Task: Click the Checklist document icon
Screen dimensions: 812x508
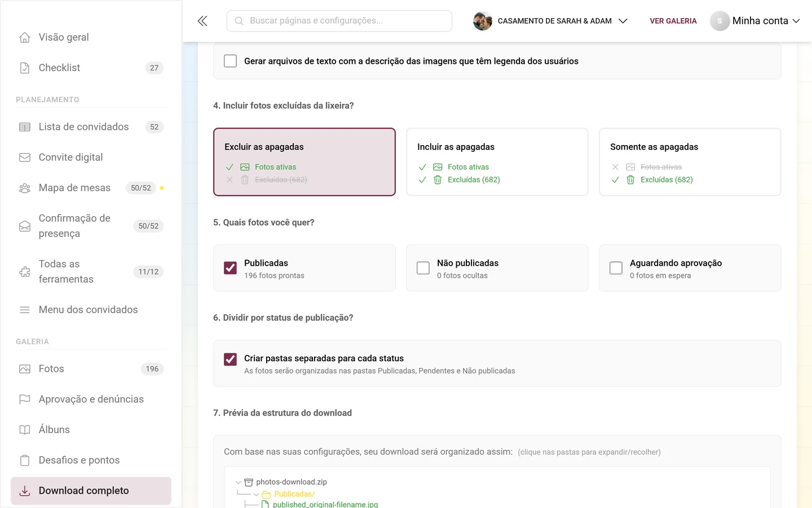Action: (25, 68)
